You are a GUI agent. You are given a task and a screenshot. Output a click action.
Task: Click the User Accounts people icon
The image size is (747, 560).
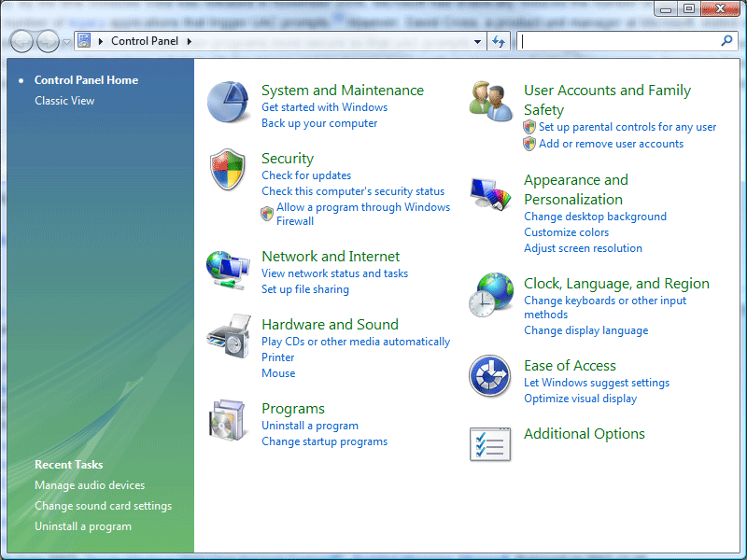point(491,101)
